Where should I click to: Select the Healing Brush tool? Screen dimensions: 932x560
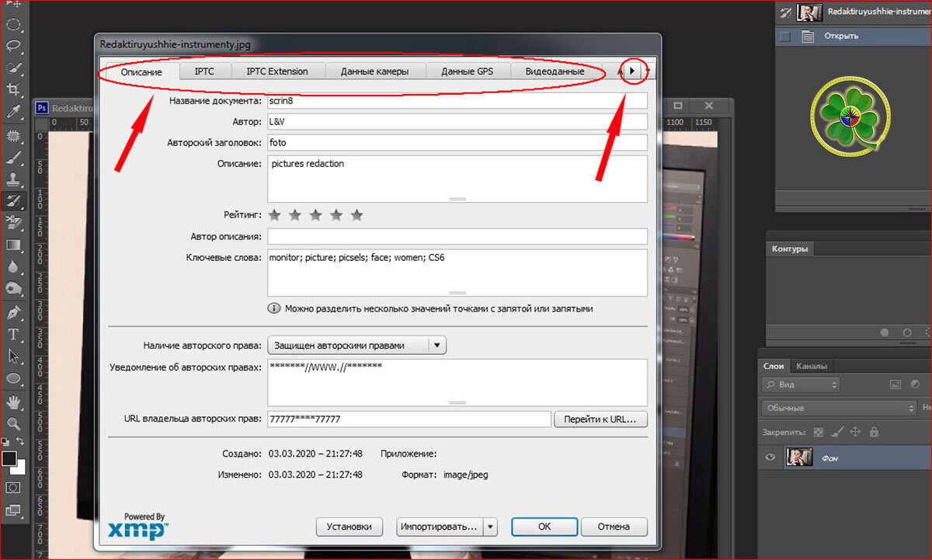13,135
